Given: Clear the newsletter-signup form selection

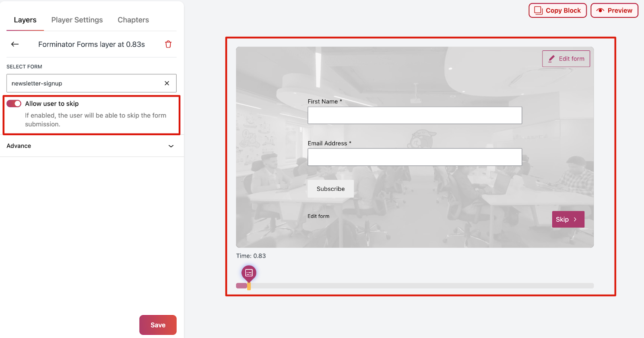Looking at the screenshot, I should 167,83.
